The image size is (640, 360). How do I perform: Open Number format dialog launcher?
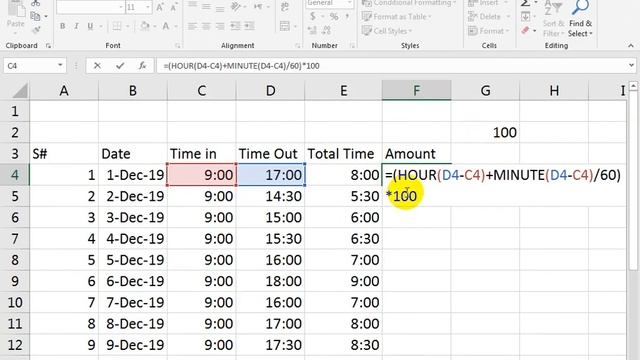pos(352,46)
